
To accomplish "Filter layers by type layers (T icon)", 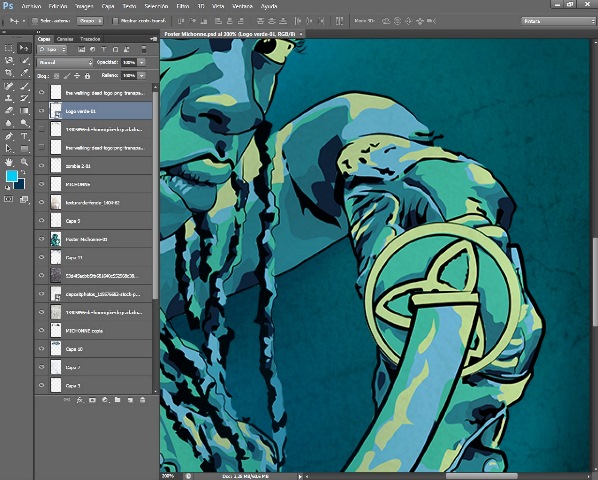I will (x=104, y=49).
